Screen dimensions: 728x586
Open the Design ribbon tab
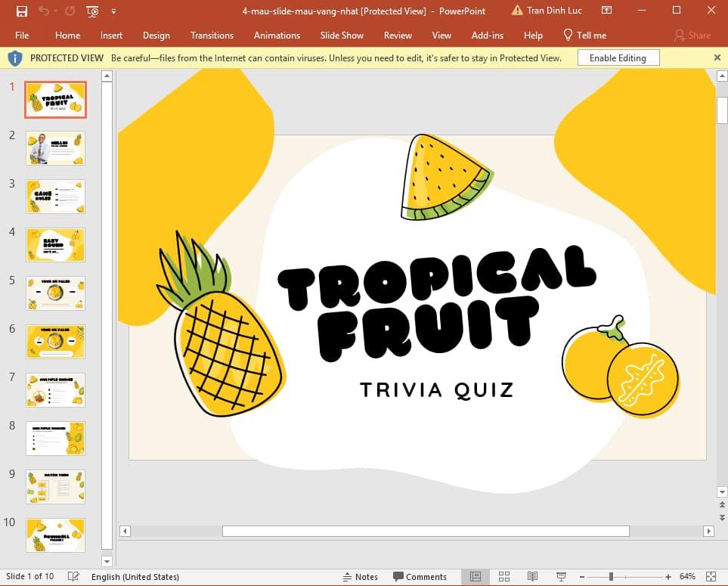coord(156,35)
